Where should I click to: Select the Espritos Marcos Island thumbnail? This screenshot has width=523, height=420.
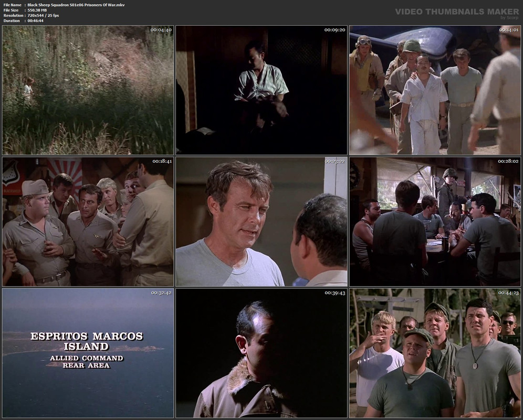(x=88, y=353)
